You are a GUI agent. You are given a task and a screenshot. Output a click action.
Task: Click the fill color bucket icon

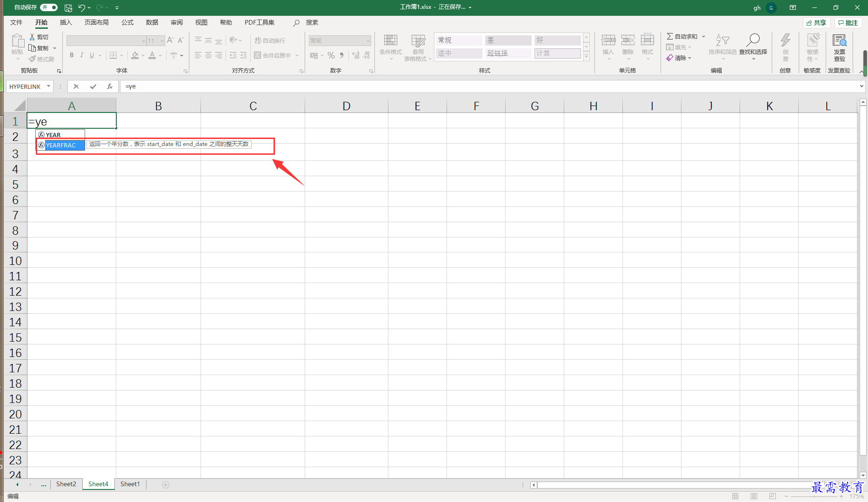[x=135, y=55]
